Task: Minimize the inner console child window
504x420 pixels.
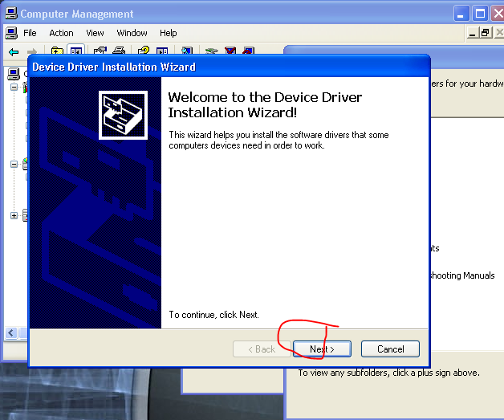Action: (472, 33)
